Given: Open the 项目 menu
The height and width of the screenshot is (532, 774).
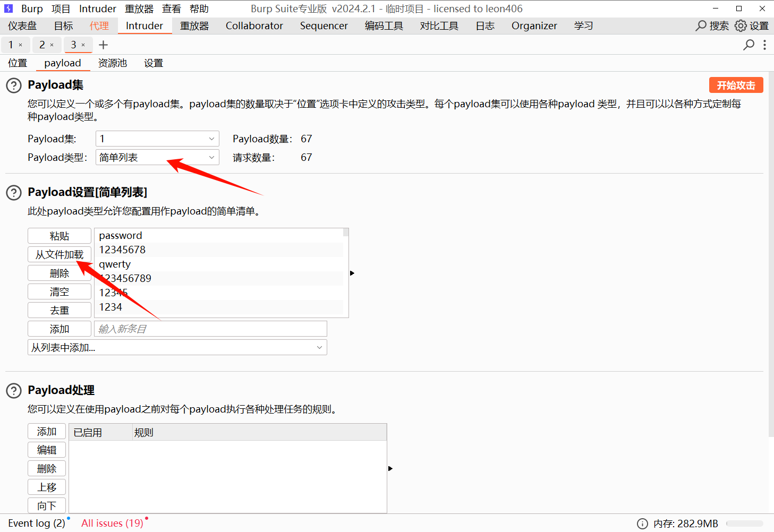Looking at the screenshot, I should click(x=61, y=8).
